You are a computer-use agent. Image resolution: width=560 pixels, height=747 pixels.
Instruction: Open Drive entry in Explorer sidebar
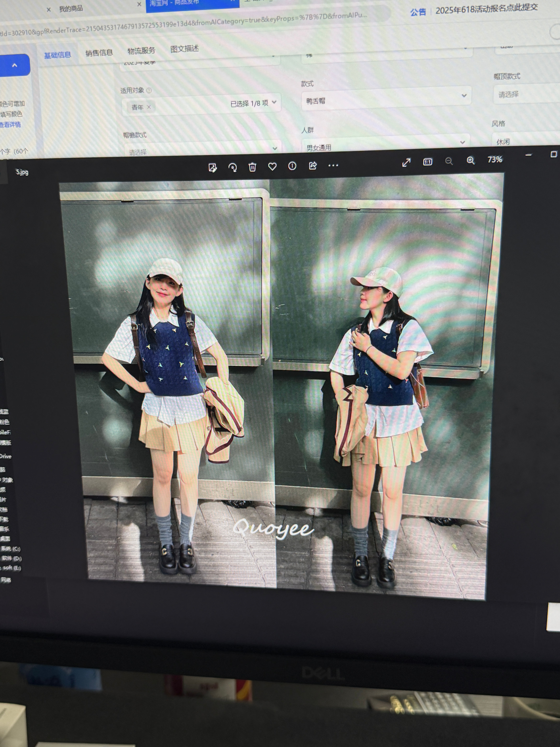pos(6,456)
